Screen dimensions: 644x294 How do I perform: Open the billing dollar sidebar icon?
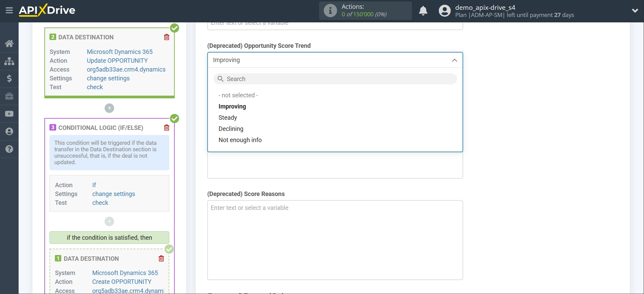coord(9,79)
